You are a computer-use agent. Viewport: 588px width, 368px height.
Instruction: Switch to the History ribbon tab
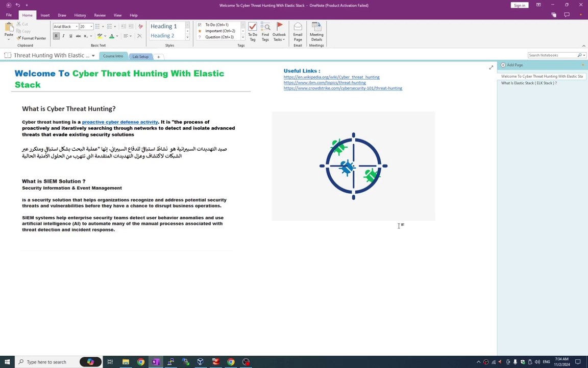click(x=80, y=15)
